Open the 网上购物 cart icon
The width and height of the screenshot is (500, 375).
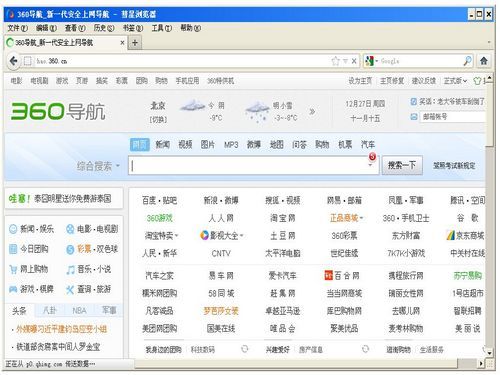[x=13, y=269]
